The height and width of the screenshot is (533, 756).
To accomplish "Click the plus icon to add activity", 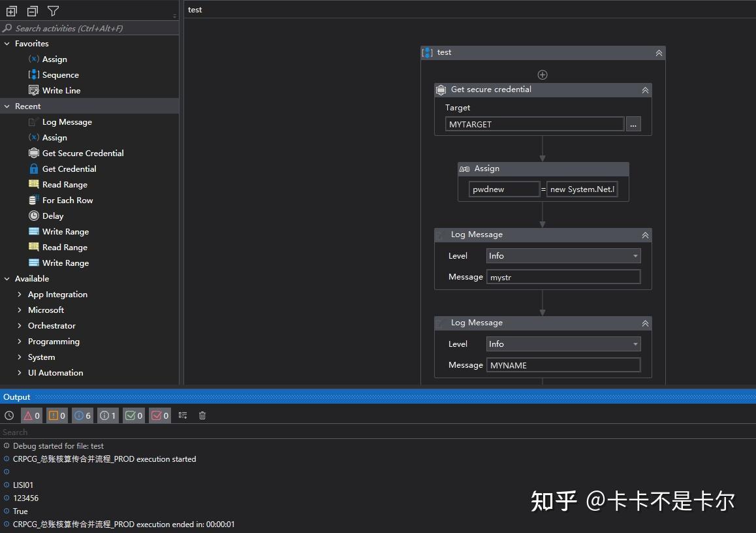I will click(543, 74).
